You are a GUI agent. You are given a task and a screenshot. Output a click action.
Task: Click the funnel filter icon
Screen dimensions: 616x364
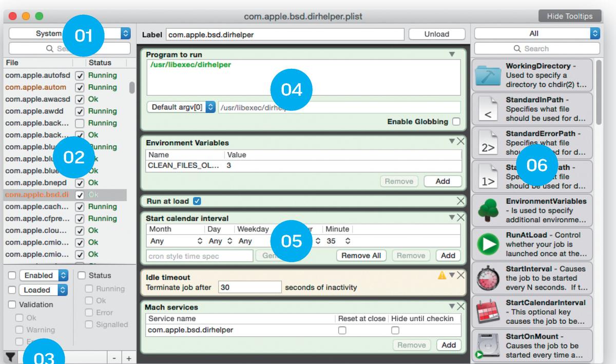pyautogui.click(x=10, y=357)
